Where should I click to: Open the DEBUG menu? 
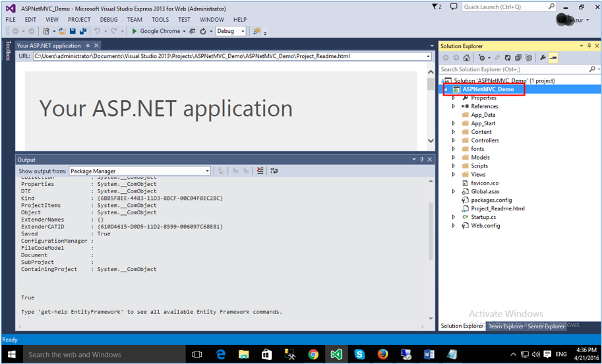(109, 20)
